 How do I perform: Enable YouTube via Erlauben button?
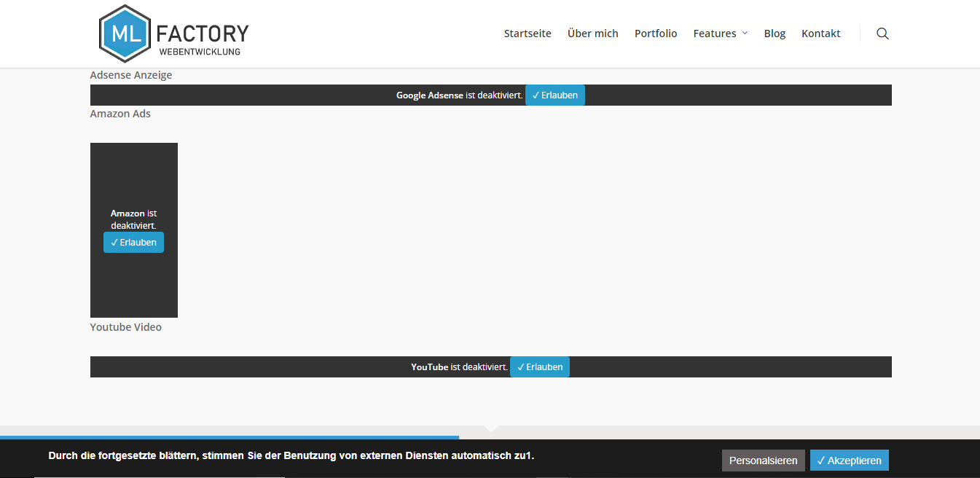(539, 367)
